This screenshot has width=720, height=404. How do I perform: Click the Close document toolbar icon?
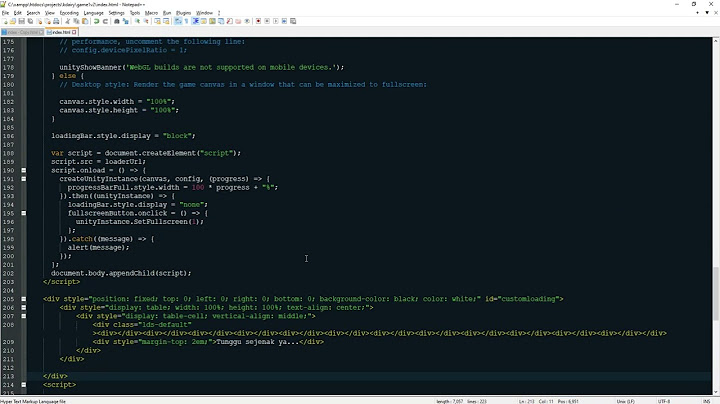pyautogui.click(x=39, y=21)
